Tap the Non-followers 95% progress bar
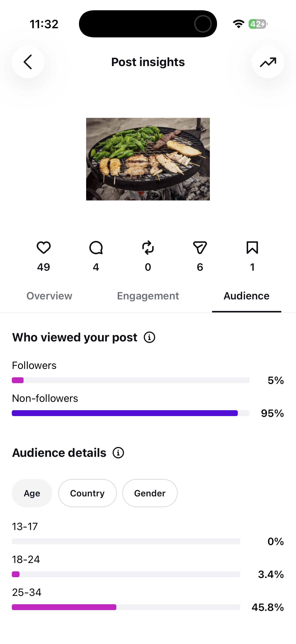The height and width of the screenshot is (644, 296). tap(131, 413)
